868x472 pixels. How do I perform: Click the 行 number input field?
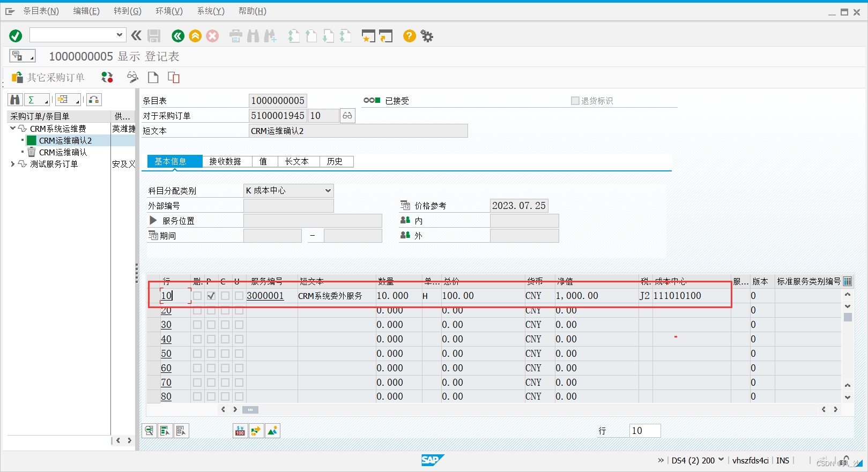click(x=645, y=431)
